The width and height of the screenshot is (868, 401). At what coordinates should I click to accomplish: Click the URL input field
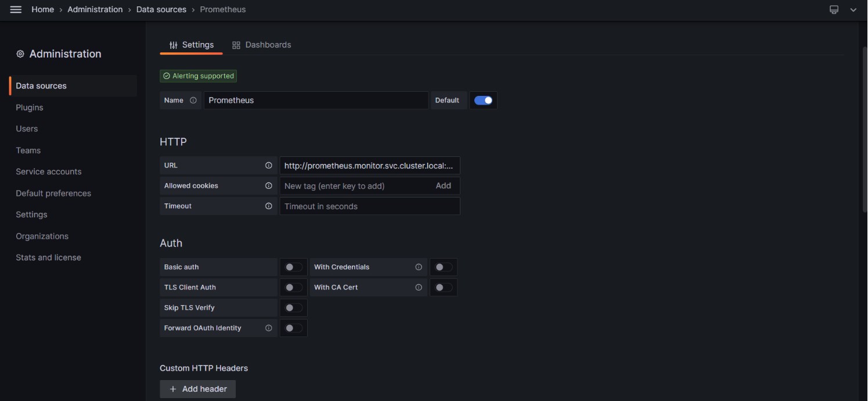click(370, 165)
